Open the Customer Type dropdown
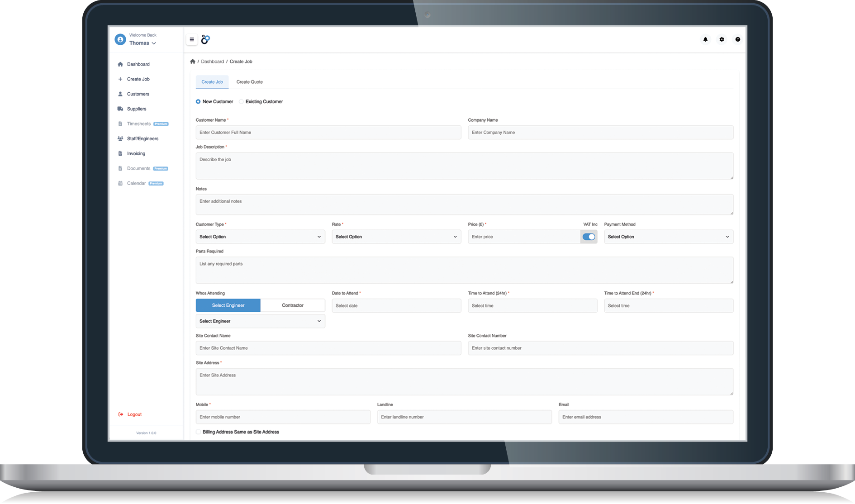855x504 pixels. 260,237
